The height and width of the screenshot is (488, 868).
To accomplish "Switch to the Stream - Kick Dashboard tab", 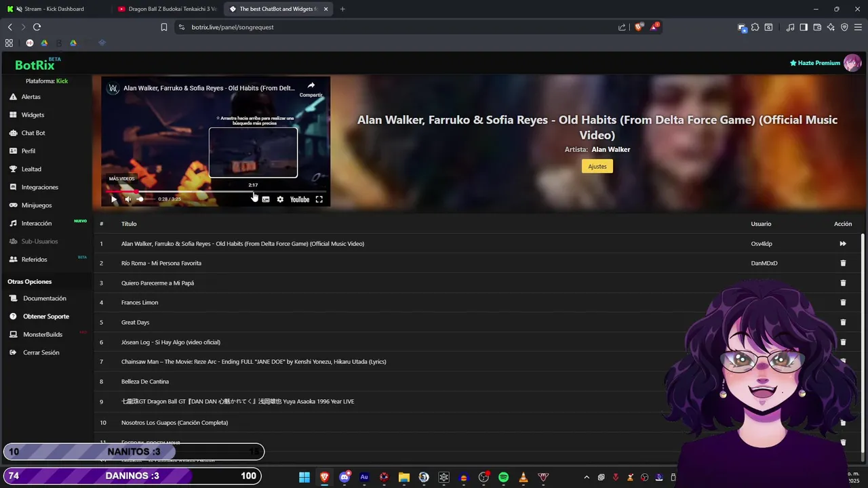I will pyautogui.click(x=54, y=9).
